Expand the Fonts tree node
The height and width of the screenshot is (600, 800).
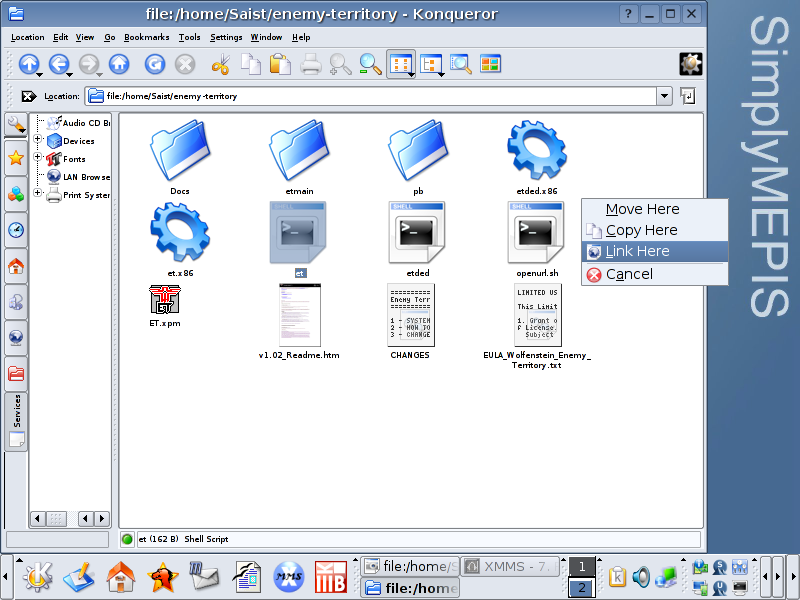coord(39,158)
